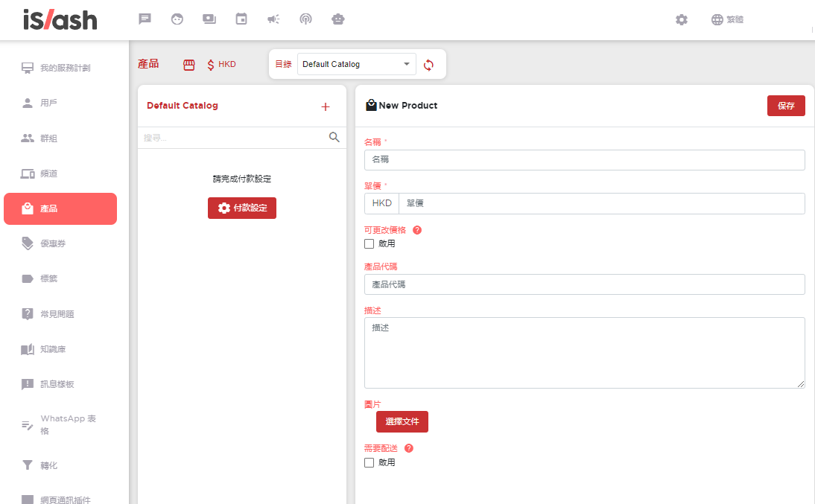Open the chat messages icon in top bar
The width and height of the screenshot is (815, 504).
145,19
